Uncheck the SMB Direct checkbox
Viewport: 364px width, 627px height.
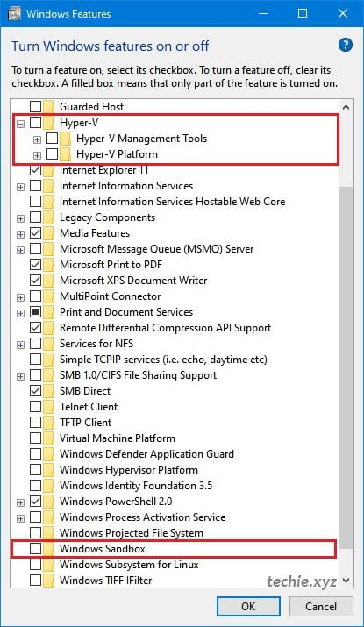(x=36, y=391)
